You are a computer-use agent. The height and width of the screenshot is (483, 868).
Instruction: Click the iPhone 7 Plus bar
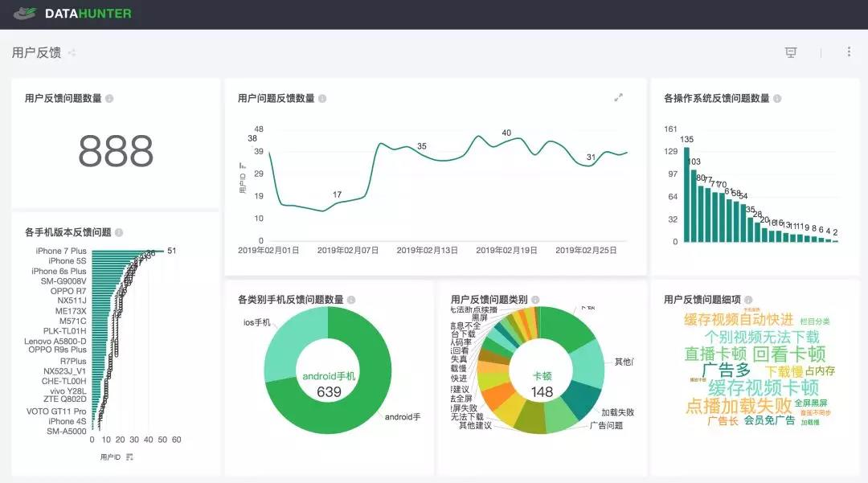pos(128,252)
